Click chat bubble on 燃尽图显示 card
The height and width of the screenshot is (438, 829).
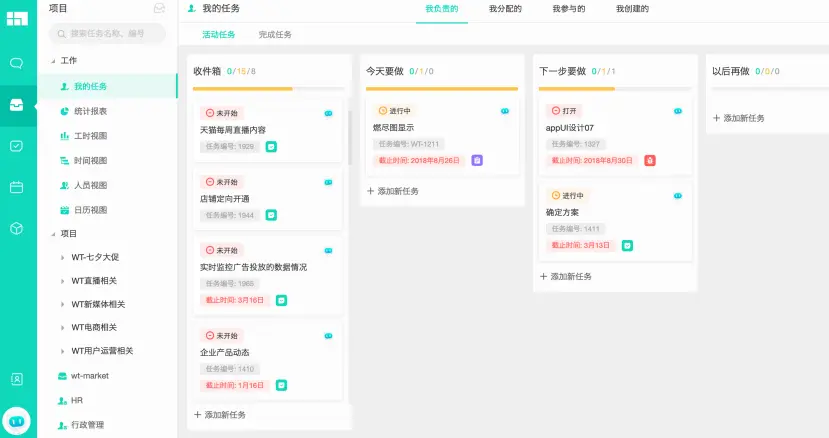tap(505, 111)
